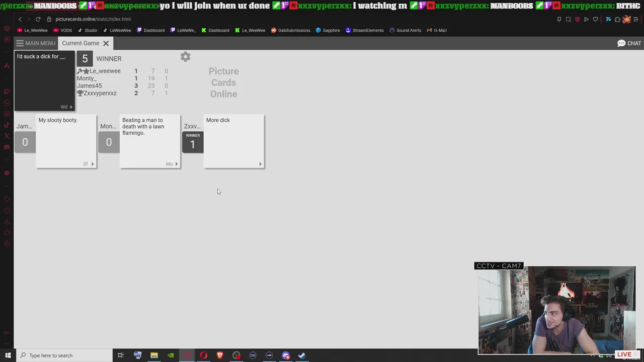
Task: Open Brave browser from the taskbar
Action: [220, 355]
